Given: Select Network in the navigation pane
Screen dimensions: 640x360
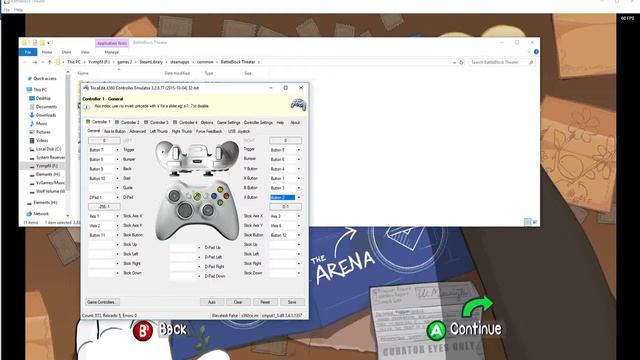Looking at the screenshot, I should click(x=38, y=213).
